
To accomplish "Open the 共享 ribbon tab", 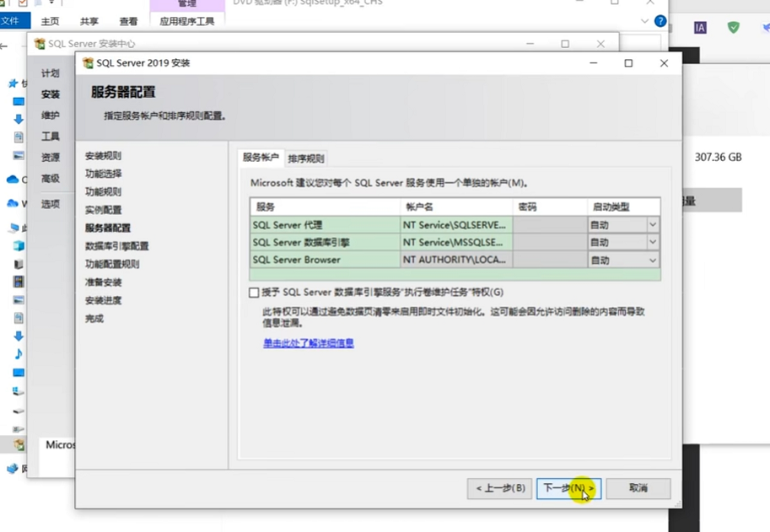I will point(89,21).
